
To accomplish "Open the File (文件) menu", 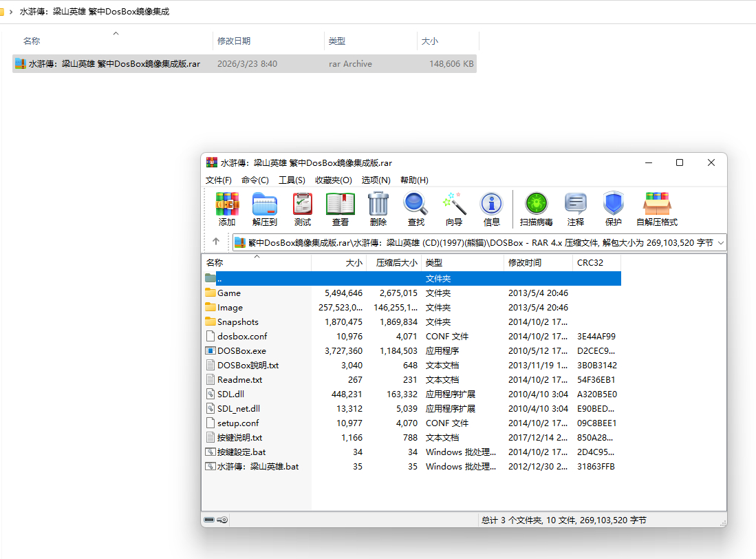I will coord(218,180).
